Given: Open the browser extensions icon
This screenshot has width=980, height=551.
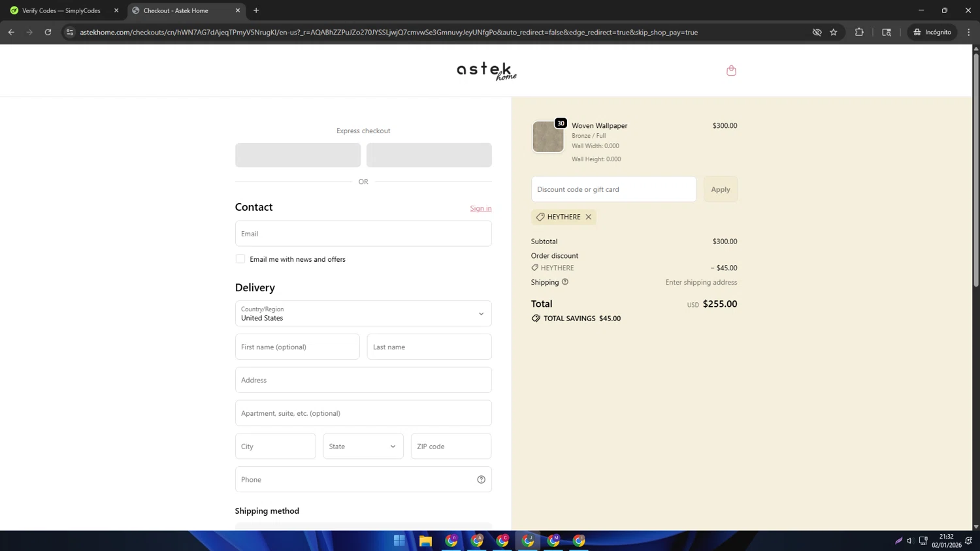Looking at the screenshot, I should click(859, 32).
